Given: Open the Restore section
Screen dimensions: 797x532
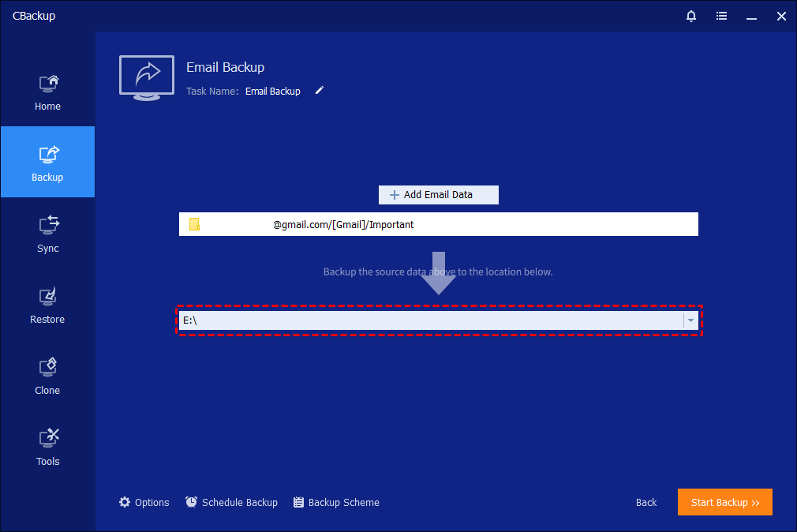Looking at the screenshot, I should [x=47, y=304].
